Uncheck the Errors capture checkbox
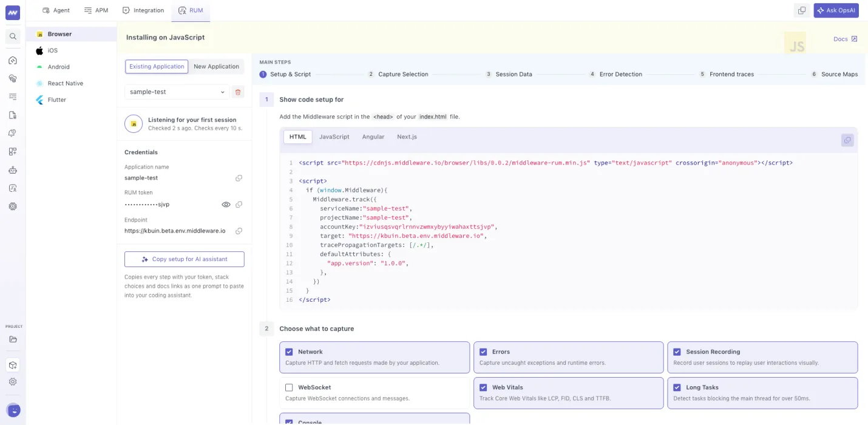This screenshot has height=425, width=868. 483,352
